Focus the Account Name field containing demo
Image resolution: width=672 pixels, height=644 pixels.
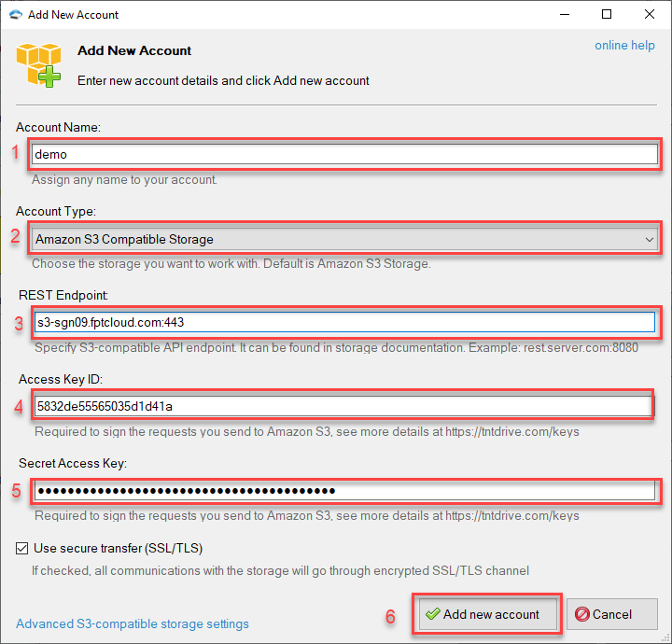pos(343,155)
